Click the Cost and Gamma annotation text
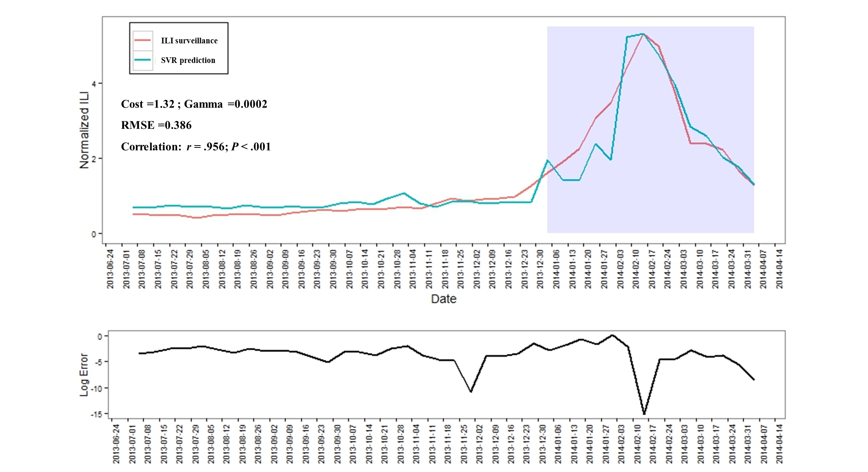This screenshot has height=472, width=868. coord(194,104)
